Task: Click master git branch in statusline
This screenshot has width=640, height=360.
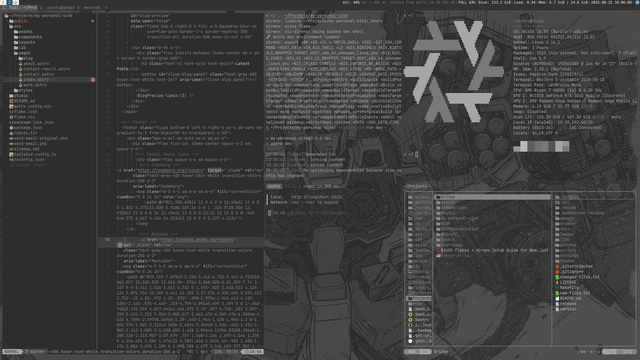Action: coord(37,351)
